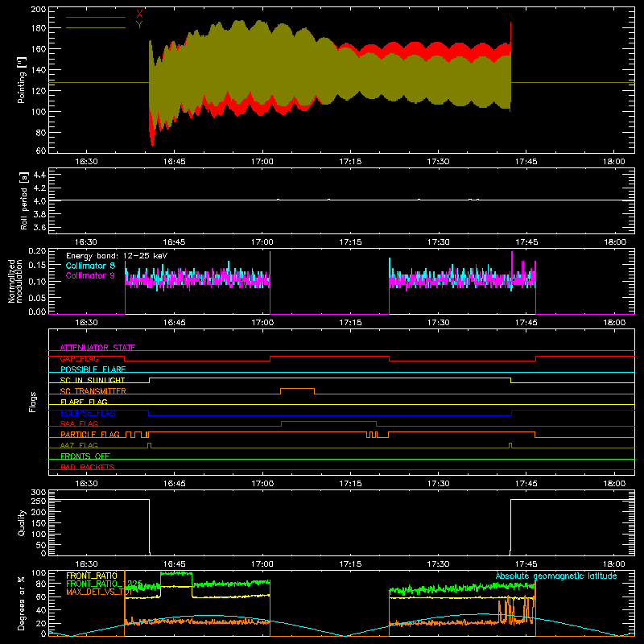Click the 200 value on pointing axis
This screenshot has height=644, width=644.
click(x=38, y=9)
